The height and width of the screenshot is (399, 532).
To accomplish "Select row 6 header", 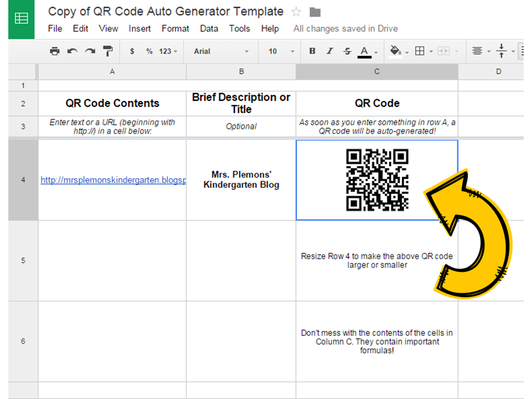I will (x=23, y=341).
